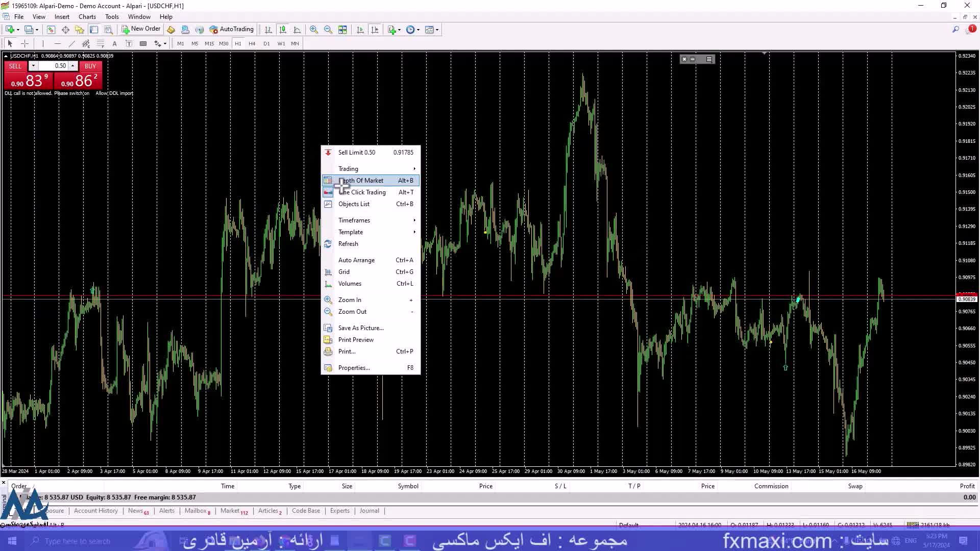The width and height of the screenshot is (980, 551).
Task: Click the New Order toolbar button
Action: click(x=141, y=29)
